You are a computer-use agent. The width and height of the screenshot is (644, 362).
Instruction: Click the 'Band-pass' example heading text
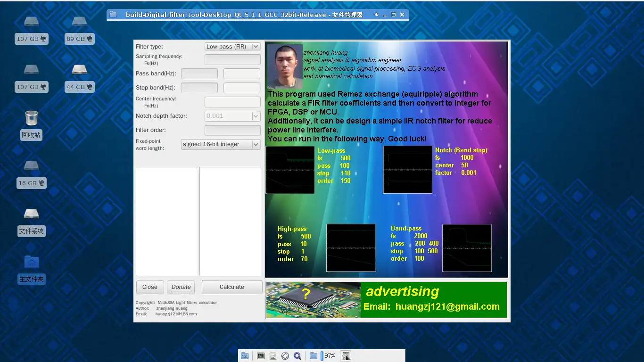tap(406, 229)
